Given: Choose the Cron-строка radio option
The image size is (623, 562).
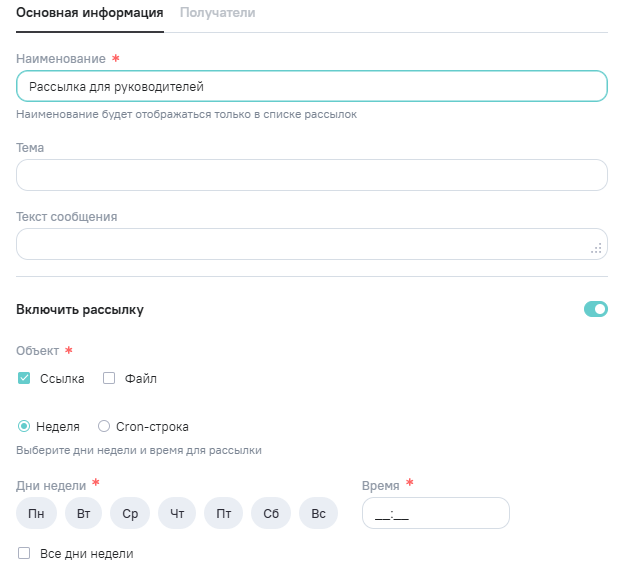Looking at the screenshot, I should 104,426.
